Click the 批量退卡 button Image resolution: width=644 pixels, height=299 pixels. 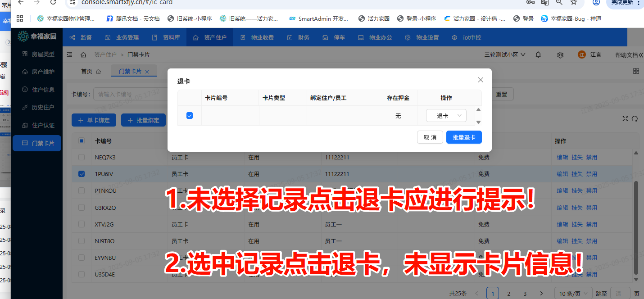464,137
